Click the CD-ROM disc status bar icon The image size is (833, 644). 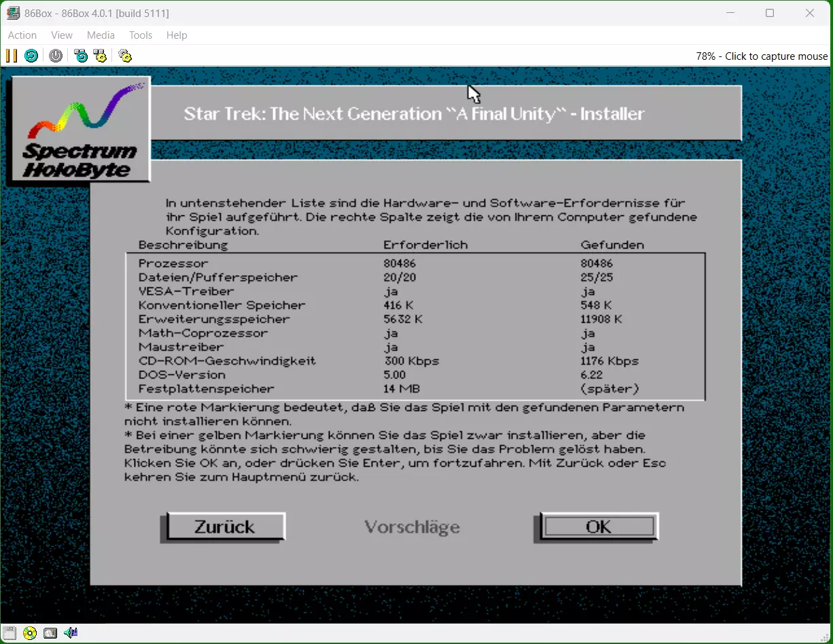(29, 633)
